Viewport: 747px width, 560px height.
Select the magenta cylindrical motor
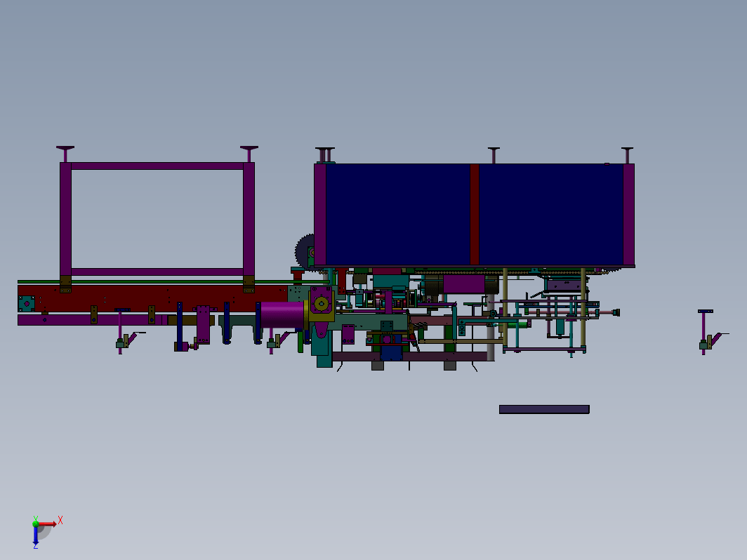click(x=282, y=315)
